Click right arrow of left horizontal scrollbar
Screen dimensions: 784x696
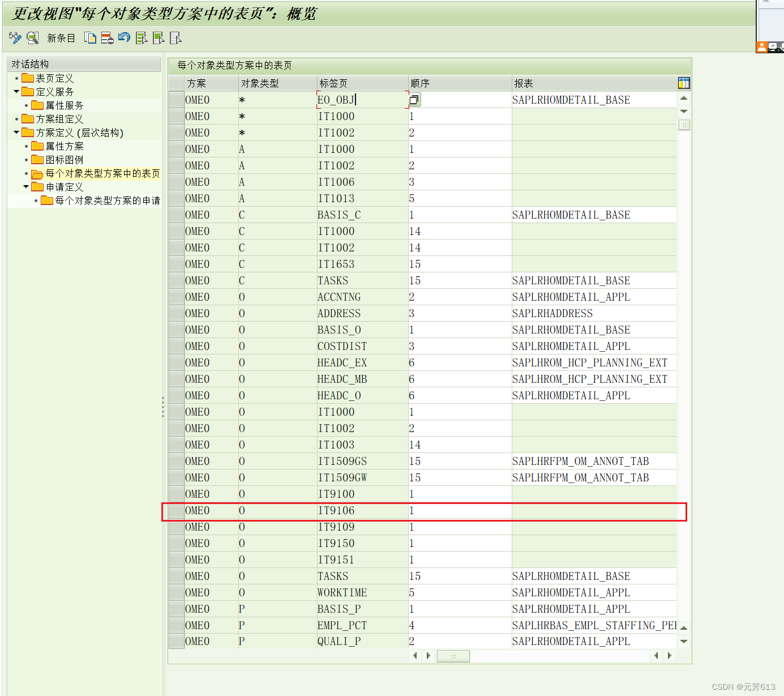429,656
